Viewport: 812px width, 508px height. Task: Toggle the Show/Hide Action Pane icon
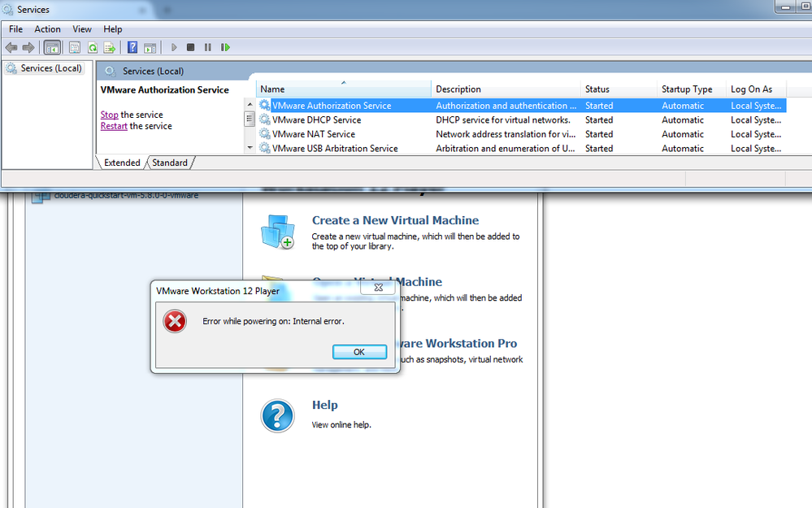click(x=150, y=48)
